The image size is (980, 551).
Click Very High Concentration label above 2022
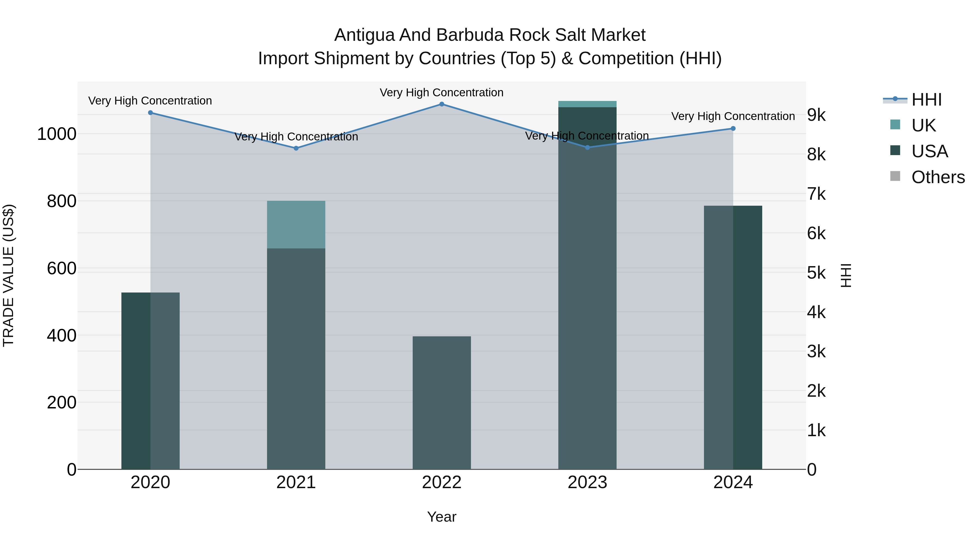442,93
